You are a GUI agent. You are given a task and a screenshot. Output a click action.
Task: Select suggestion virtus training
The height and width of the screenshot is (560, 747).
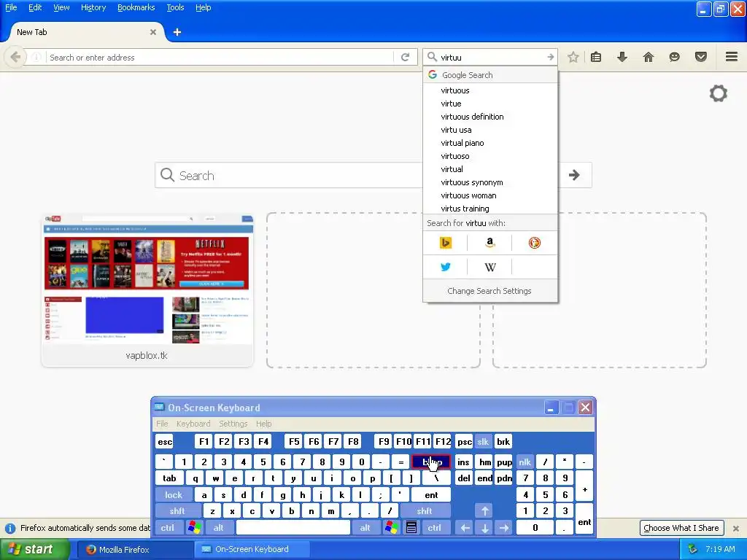coord(489,209)
